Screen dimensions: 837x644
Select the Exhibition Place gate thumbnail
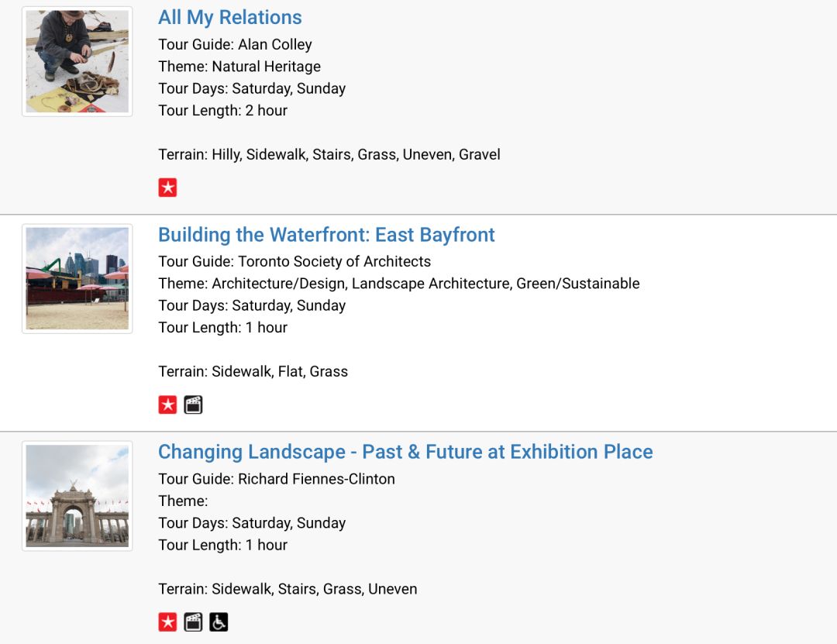click(x=77, y=496)
